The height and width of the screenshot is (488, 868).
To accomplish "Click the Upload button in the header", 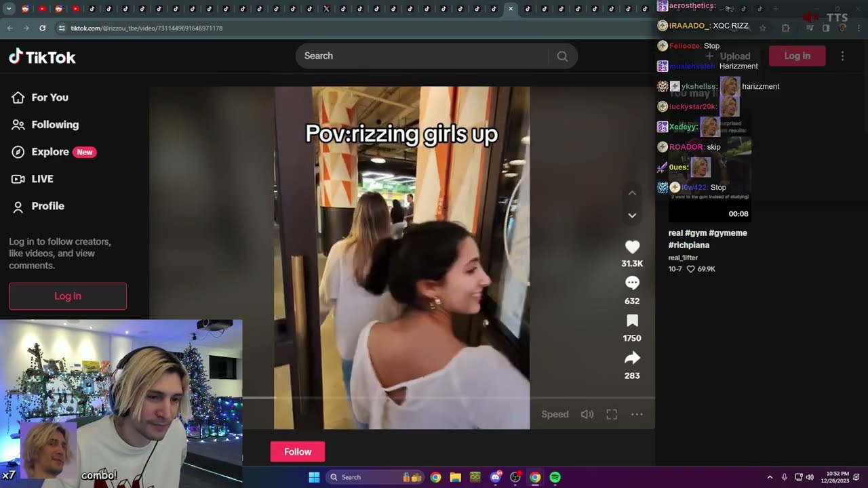I will coord(728,56).
